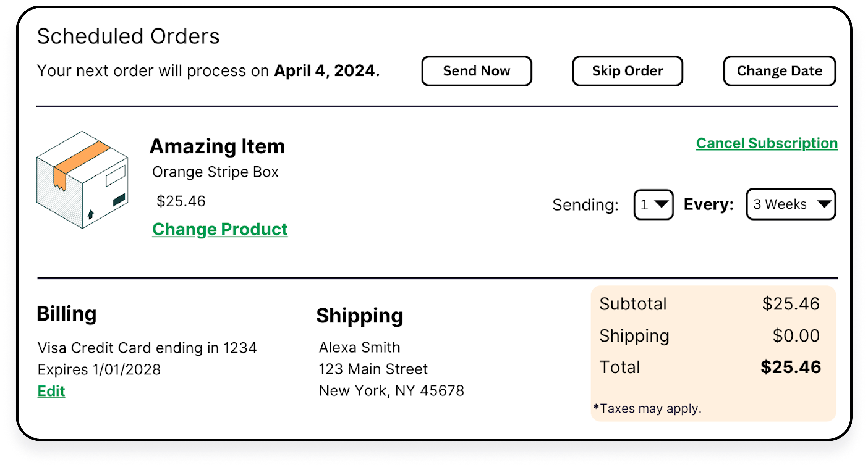Click the quantity dropdown arrow icon
868x467 pixels.
tap(662, 204)
